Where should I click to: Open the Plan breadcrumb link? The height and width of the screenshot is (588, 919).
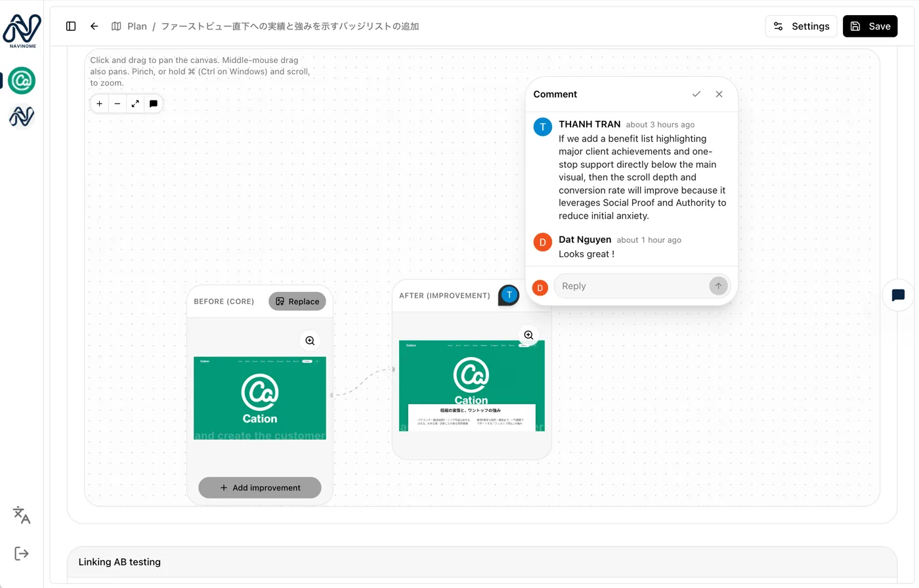(x=137, y=26)
